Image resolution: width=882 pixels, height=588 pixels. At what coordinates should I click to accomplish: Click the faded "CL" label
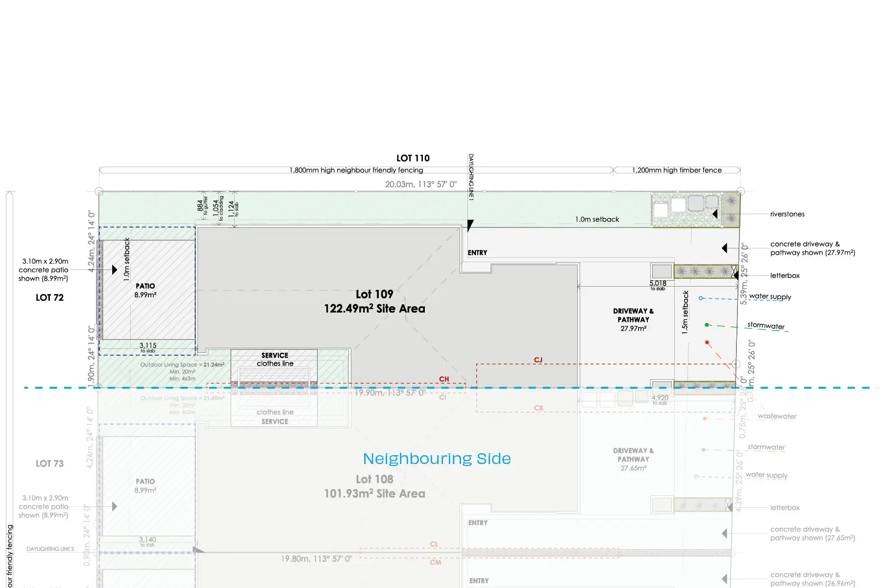pyautogui.click(x=434, y=544)
